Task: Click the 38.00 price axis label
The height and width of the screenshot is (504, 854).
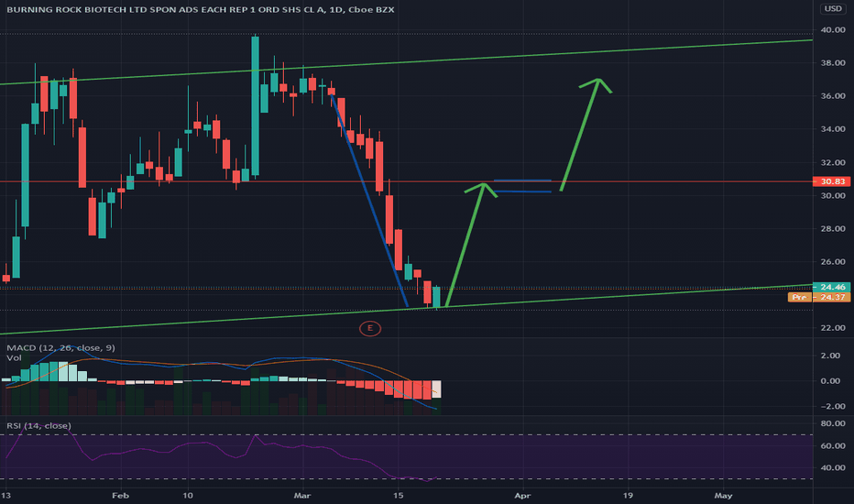Action: 833,63
